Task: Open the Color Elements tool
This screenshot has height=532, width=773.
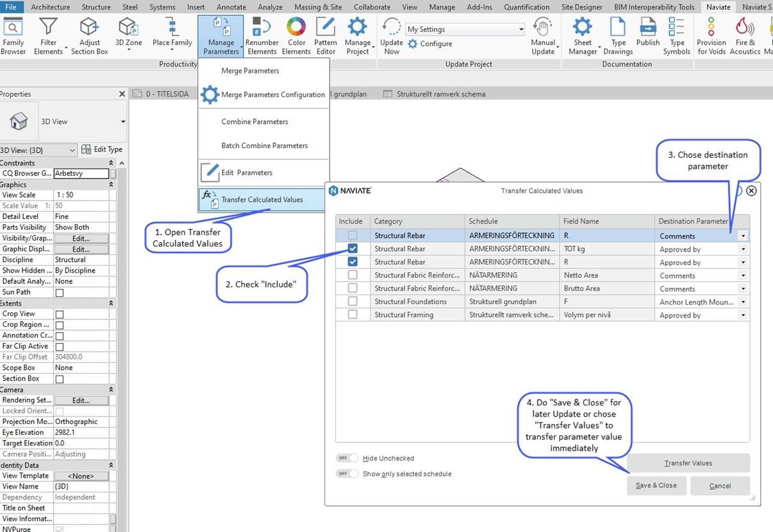Action: tap(296, 32)
